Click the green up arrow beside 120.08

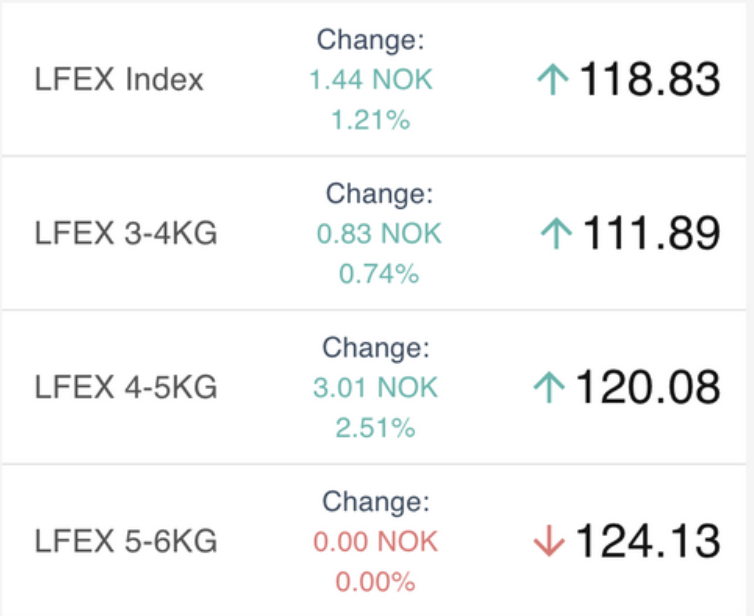pyautogui.click(x=549, y=388)
